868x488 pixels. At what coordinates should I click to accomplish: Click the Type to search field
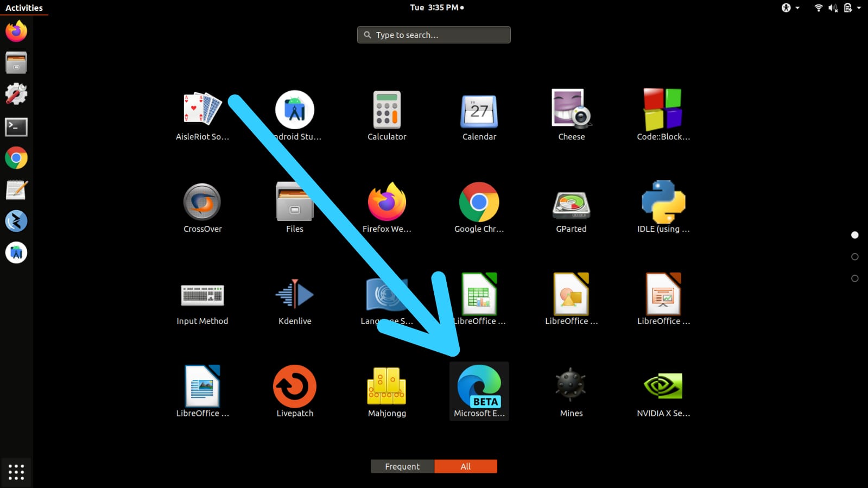(434, 35)
